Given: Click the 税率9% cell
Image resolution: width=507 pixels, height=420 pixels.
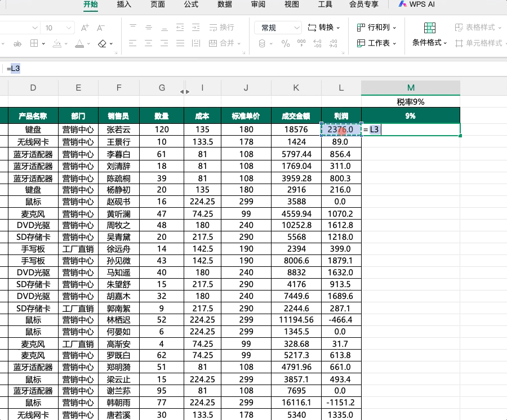Looking at the screenshot, I should pyautogui.click(x=411, y=102).
